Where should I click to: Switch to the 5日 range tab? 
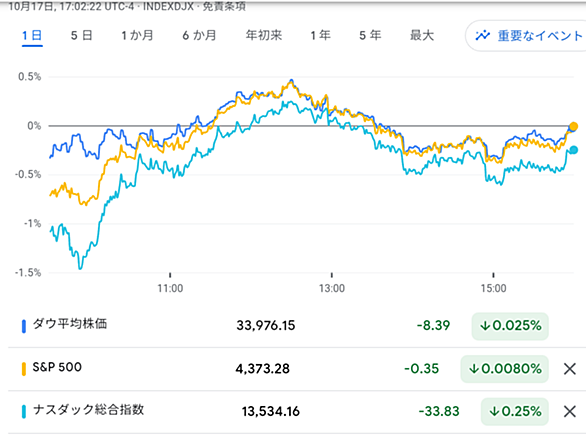tap(81, 36)
